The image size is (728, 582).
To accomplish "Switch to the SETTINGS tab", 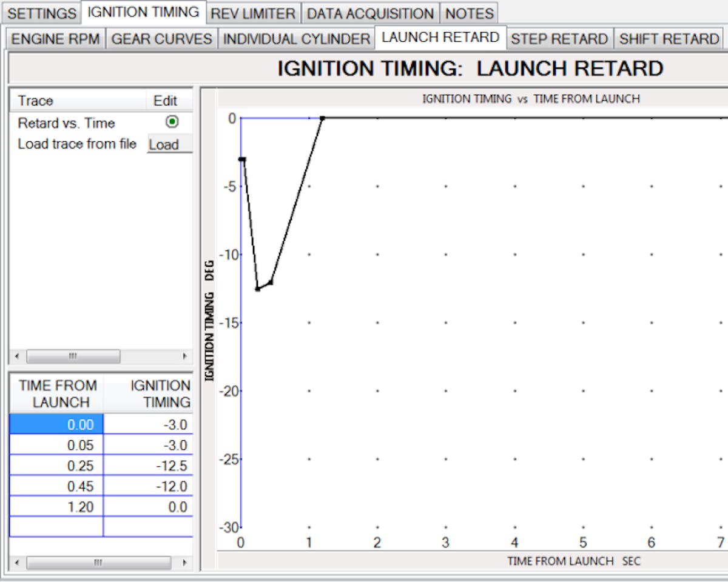I will (42, 13).
